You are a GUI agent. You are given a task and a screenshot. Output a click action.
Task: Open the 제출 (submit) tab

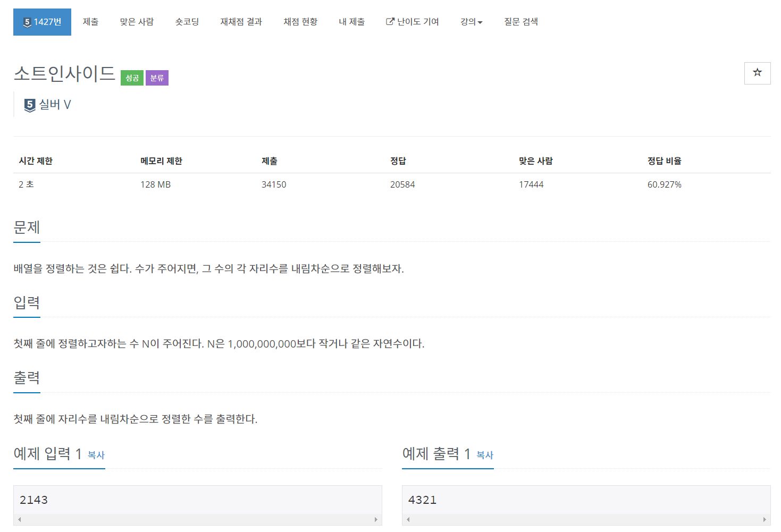[90, 22]
